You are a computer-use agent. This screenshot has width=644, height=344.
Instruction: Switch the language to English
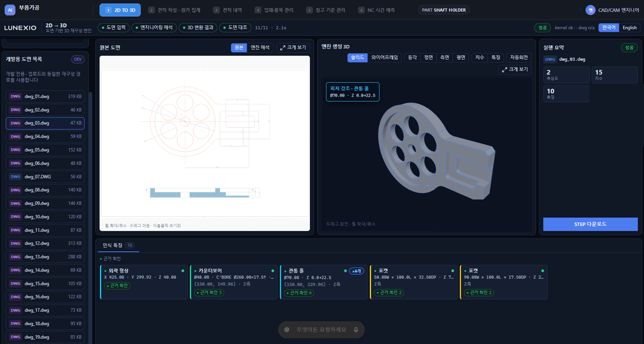pyautogui.click(x=629, y=27)
